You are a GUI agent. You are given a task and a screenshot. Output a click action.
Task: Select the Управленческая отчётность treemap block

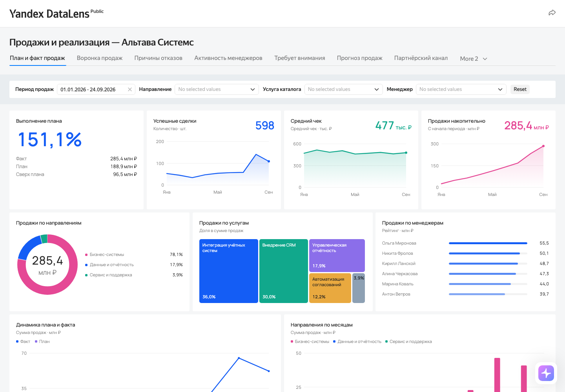click(337, 256)
